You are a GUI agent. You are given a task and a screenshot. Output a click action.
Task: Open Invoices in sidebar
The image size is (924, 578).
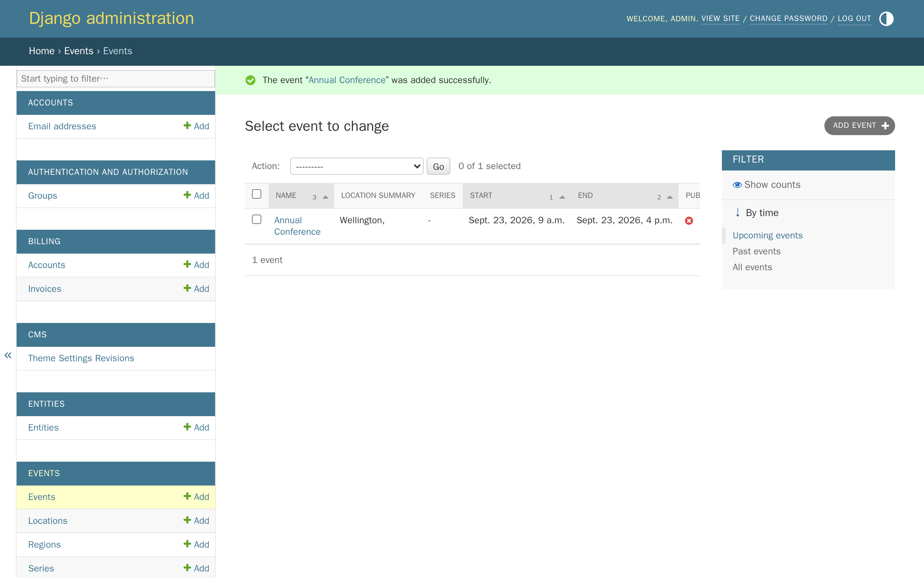45,289
